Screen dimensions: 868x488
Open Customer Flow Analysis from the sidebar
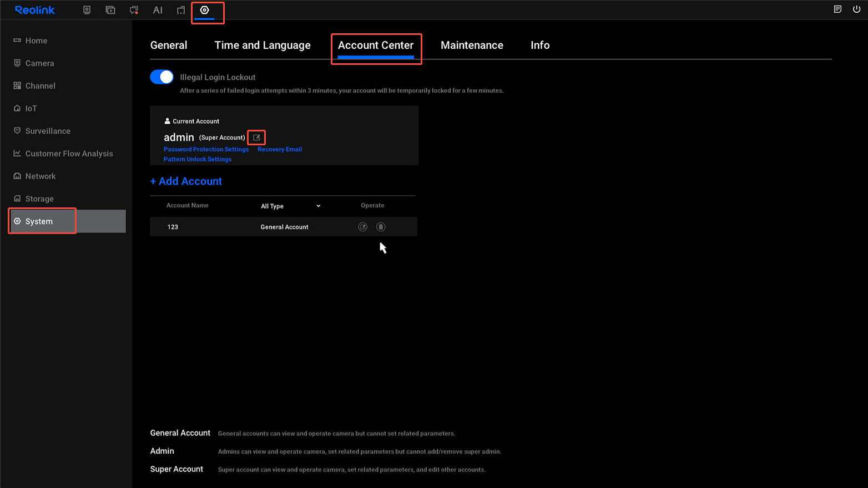(x=69, y=153)
